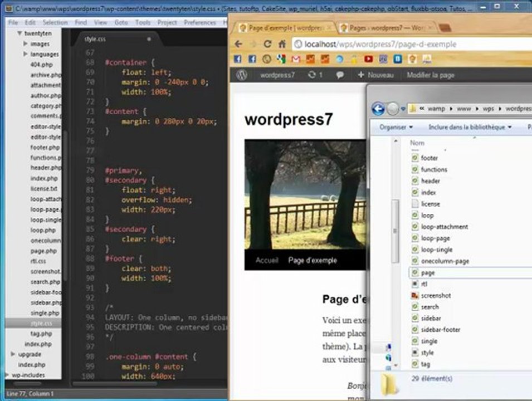Click 'Modifier la page' in admin bar
The image size is (532, 401).
tap(431, 75)
